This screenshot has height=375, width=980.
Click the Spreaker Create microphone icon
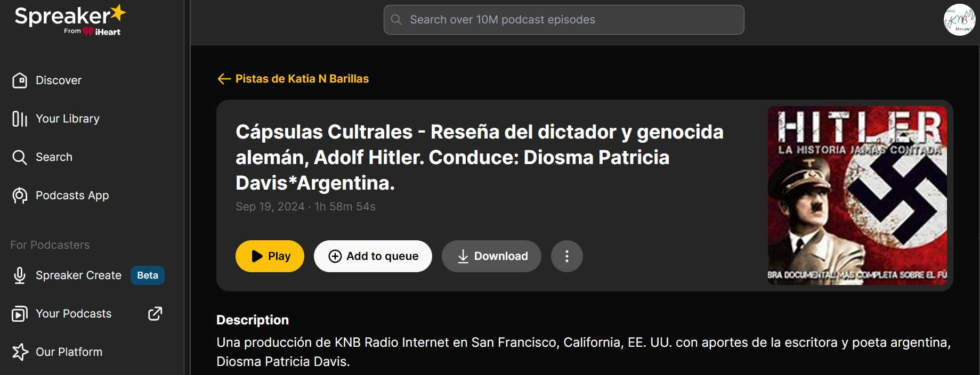click(20, 275)
